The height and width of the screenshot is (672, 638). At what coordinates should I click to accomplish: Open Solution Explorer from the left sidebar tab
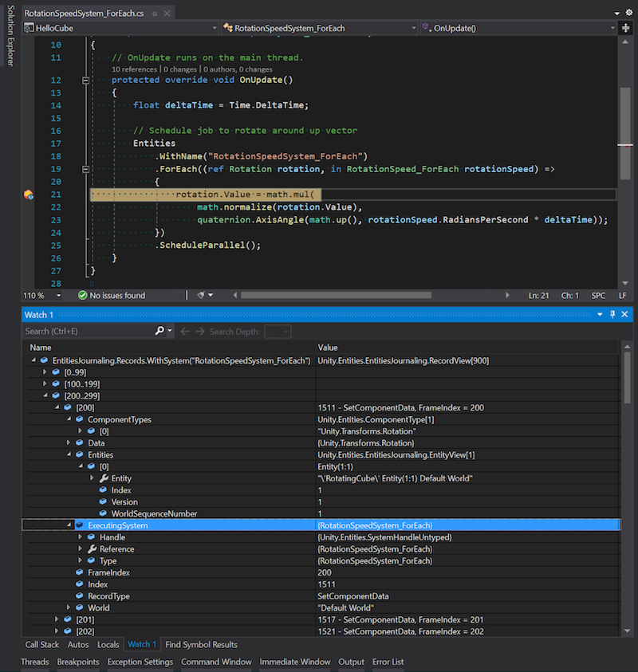pyautogui.click(x=8, y=32)
